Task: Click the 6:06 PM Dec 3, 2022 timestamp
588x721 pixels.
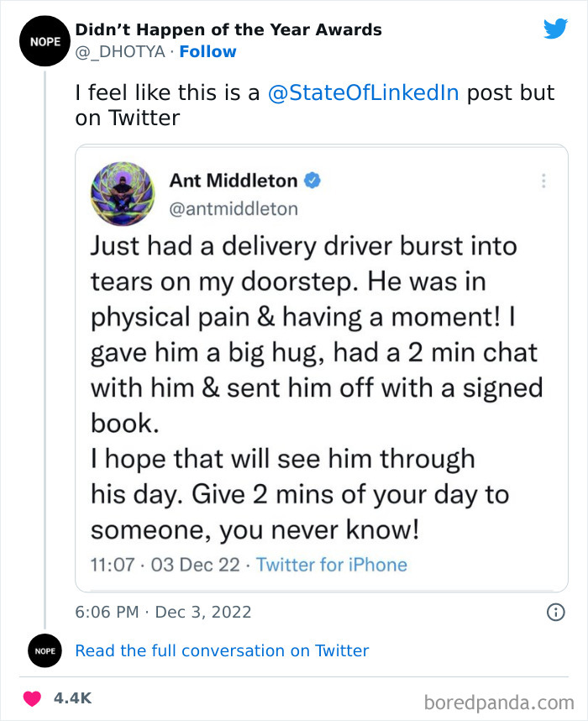Action: pos(163,612)
